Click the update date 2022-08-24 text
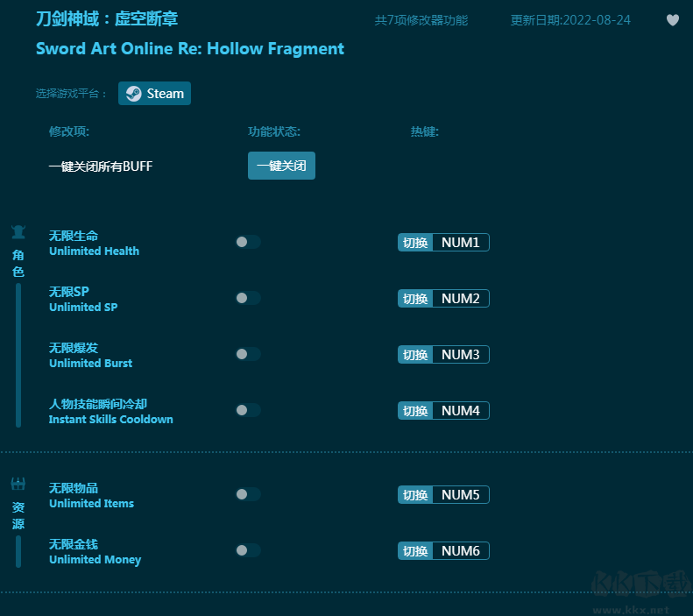 point(570,20)
